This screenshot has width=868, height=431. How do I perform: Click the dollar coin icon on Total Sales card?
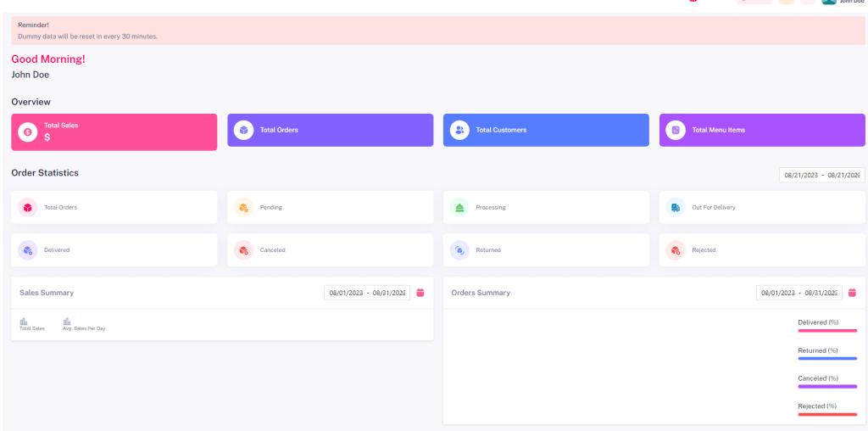[x=28, y=132]
